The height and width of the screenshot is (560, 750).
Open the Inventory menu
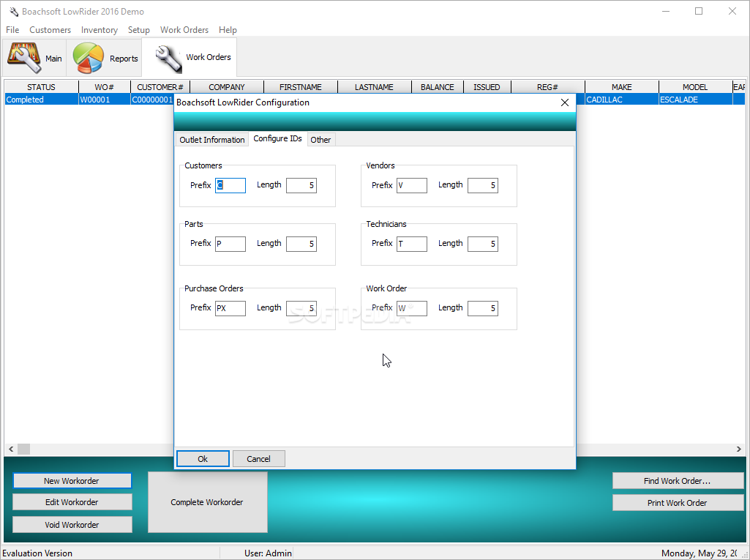click(100, 30)
